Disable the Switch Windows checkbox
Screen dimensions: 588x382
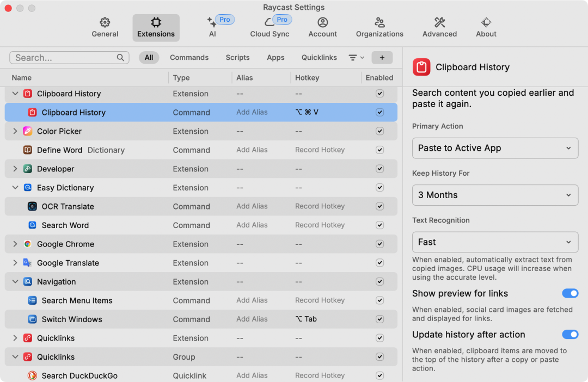point(380,319)
